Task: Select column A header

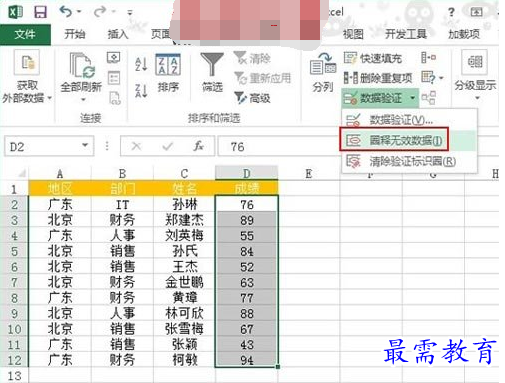Action: click(x=60, y=173)
